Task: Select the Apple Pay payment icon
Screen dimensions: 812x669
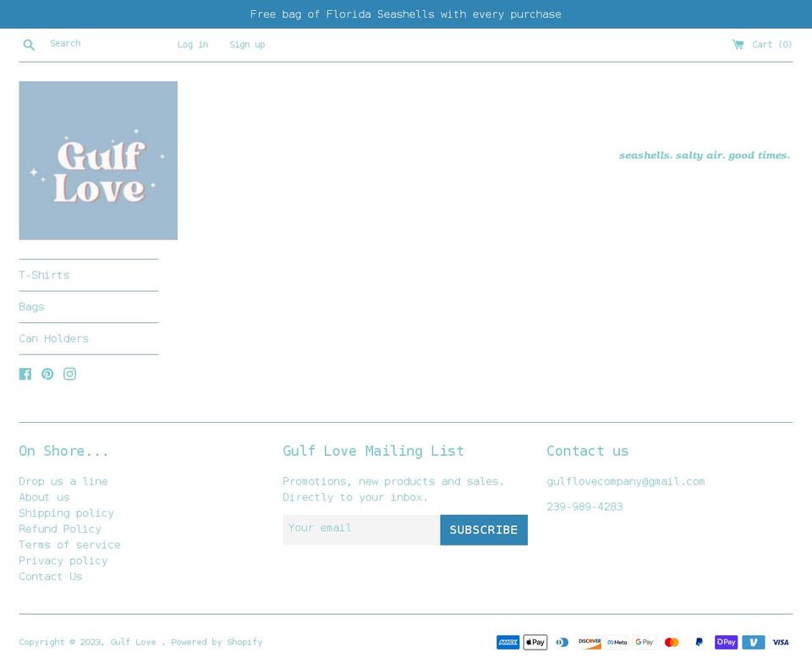Action: pos(535,642)
